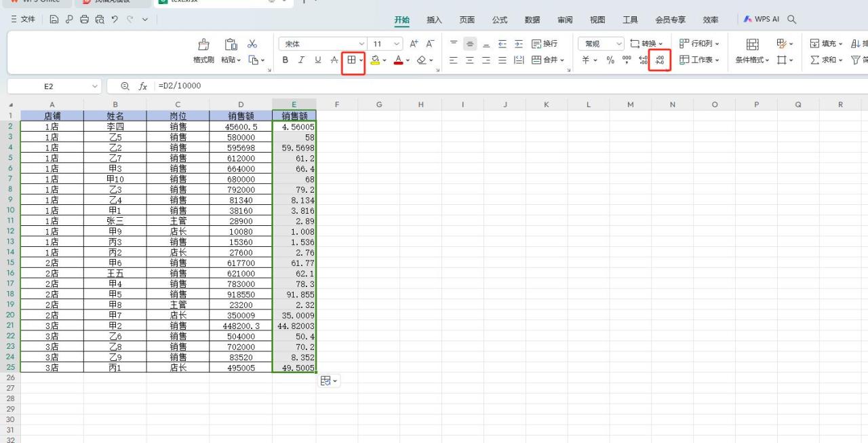Apply the thousands separator (000) format
Image resolution: width=868 pixels, height=443 pixels.
click(626, 60)
